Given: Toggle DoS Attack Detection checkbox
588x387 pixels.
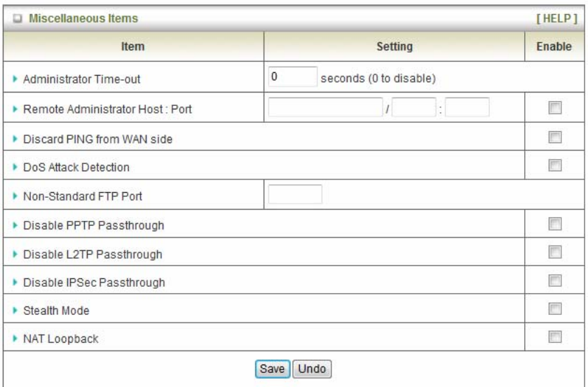Looking at the screenshot, I should pos(555,166).
